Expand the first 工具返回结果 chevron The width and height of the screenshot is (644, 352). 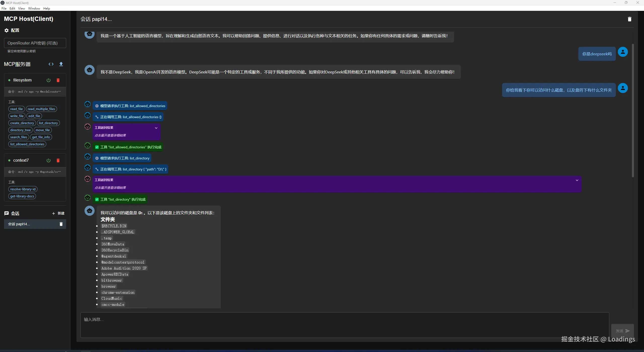156,128
